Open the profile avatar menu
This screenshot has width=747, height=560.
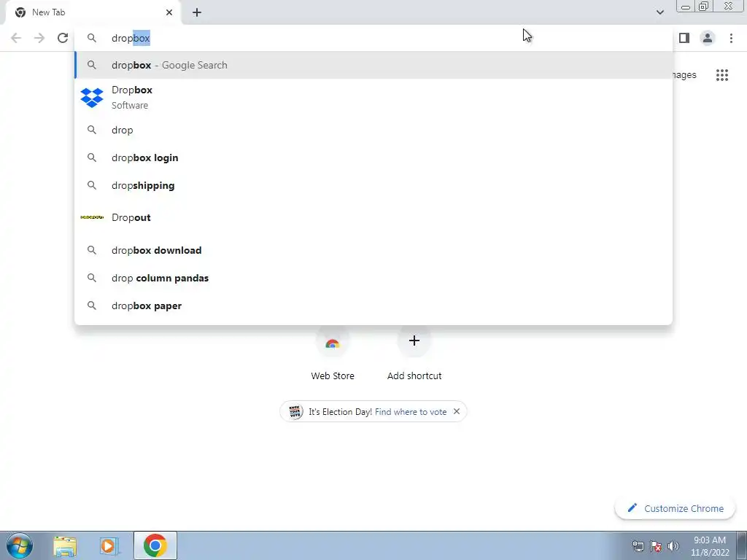708,38
